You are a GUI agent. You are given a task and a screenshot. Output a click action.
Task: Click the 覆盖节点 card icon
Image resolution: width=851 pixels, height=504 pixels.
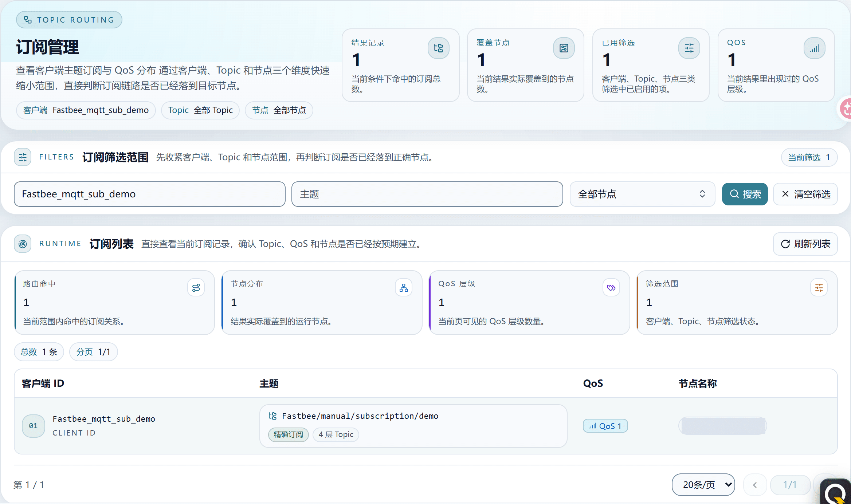click(x=564, y=48)
